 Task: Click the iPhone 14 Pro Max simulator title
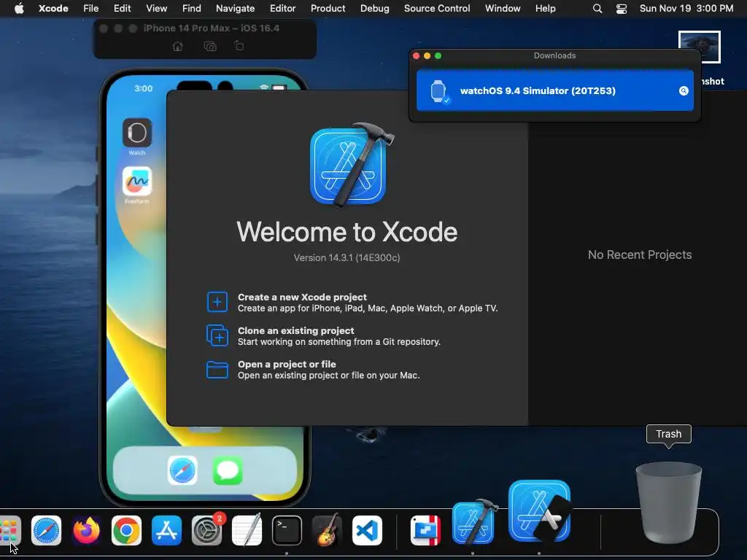(211, 28)
